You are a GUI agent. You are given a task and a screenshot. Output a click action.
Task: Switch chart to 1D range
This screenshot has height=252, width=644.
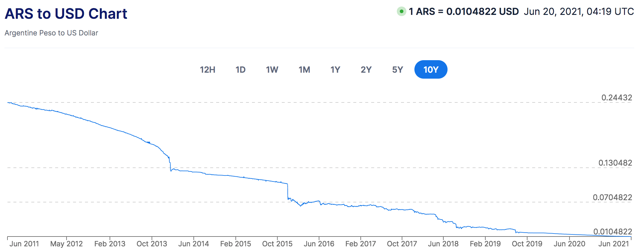click(241, 70)
